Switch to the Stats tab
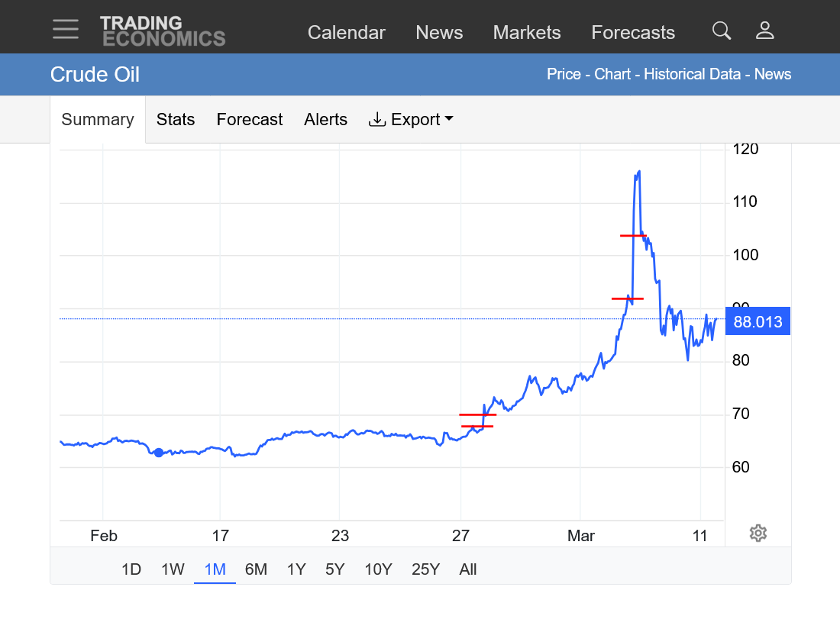 176,120
